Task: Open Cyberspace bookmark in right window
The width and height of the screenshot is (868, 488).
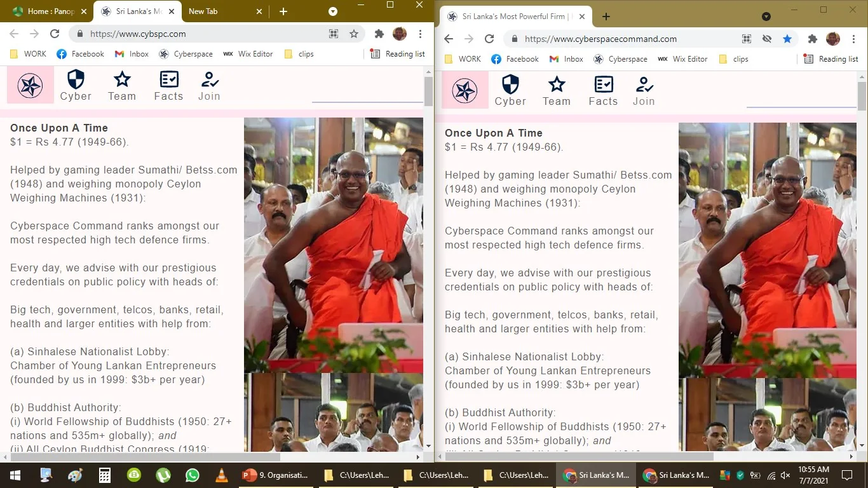Action: [x=620, y=59]
